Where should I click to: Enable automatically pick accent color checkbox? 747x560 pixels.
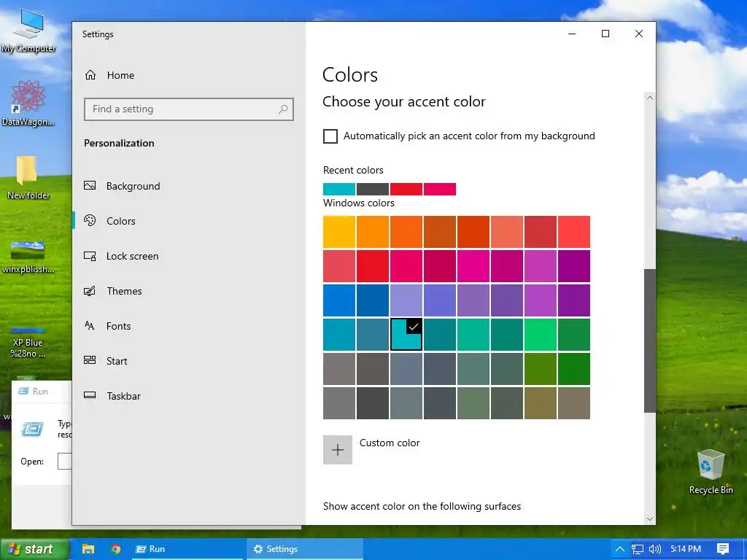330,136
